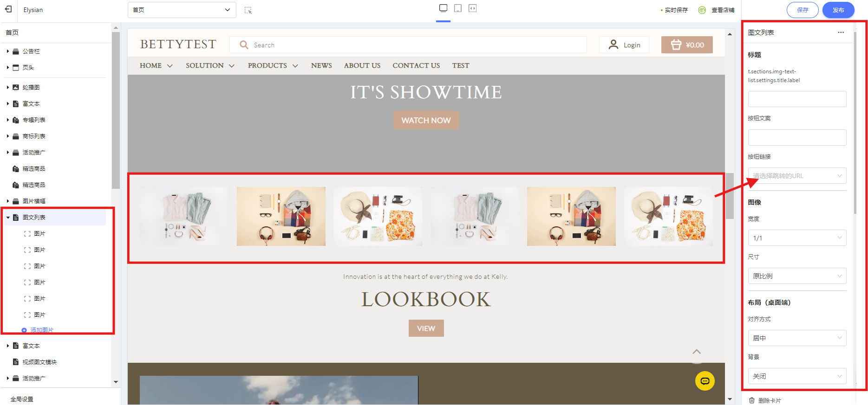Switch to mobile preview mode
Viewport: 868px width, 405px height.
tap(458, 8)
